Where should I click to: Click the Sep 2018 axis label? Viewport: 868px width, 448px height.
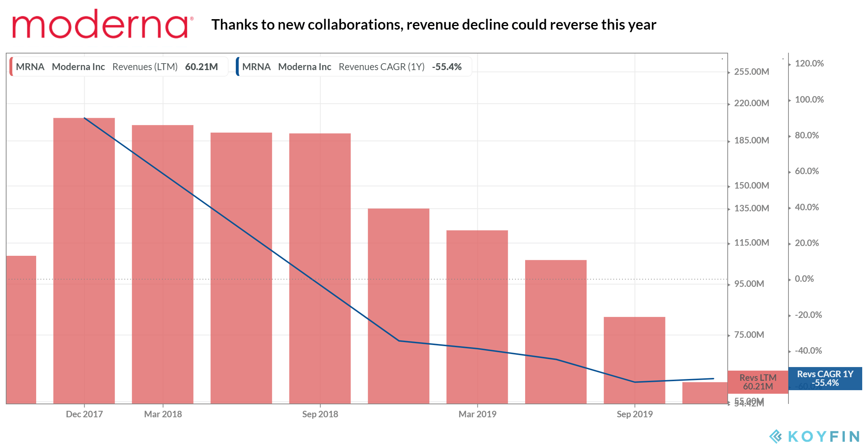coord(320,414)
